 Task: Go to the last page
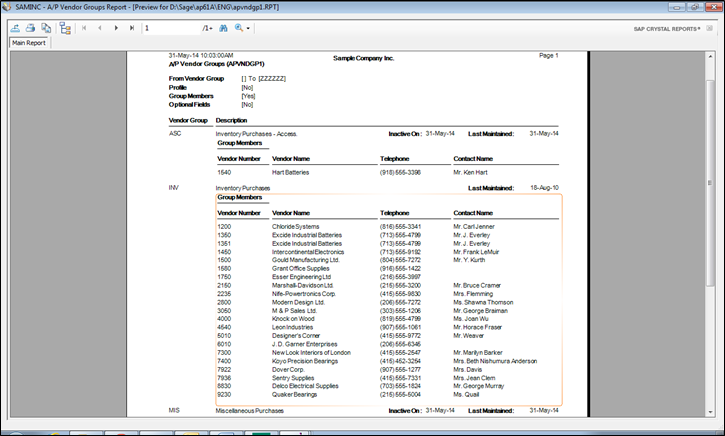(132, 28)
